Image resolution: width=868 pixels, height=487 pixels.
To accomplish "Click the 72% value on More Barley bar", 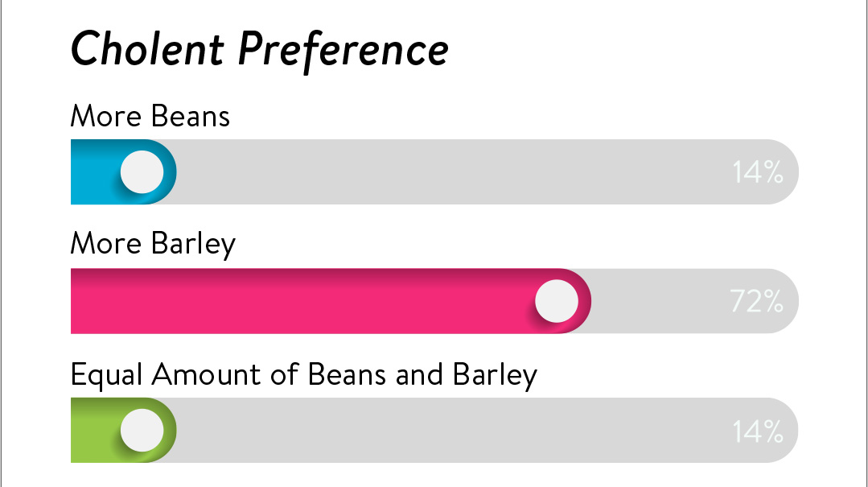I will (757, 301).
